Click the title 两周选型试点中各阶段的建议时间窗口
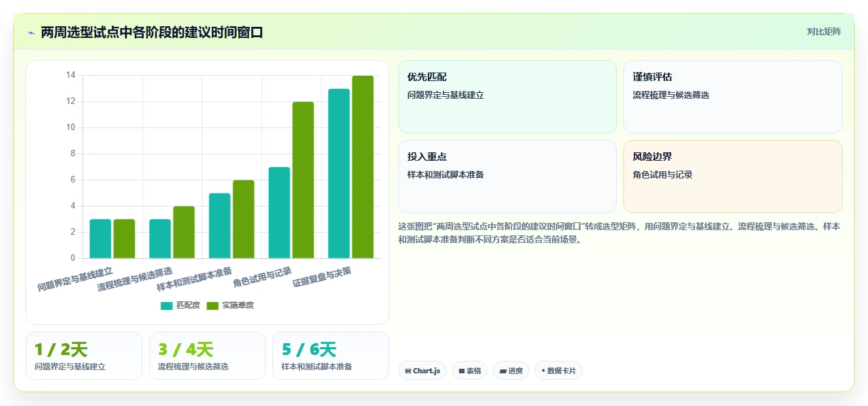Image resolution: width=868 pixels, height=406 pixels. (152, 32)
